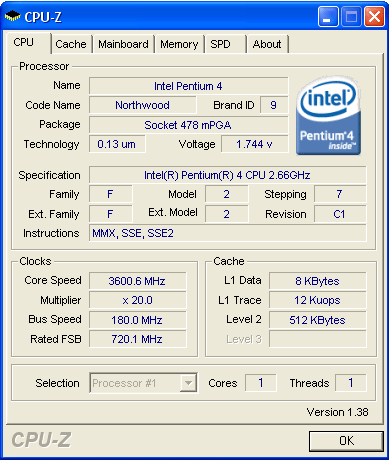Select the CPU tab

[x=27, y=42]
